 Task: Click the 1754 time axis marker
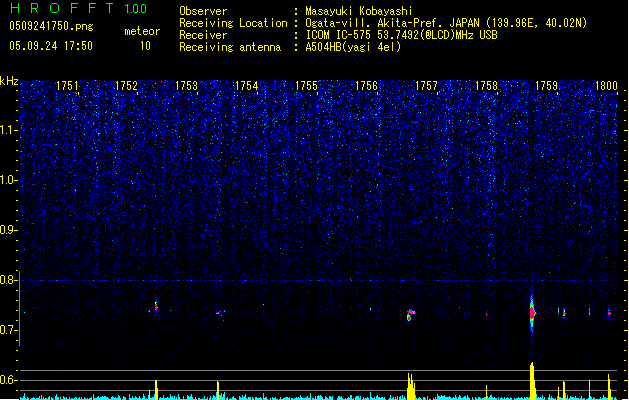(246, 86)
